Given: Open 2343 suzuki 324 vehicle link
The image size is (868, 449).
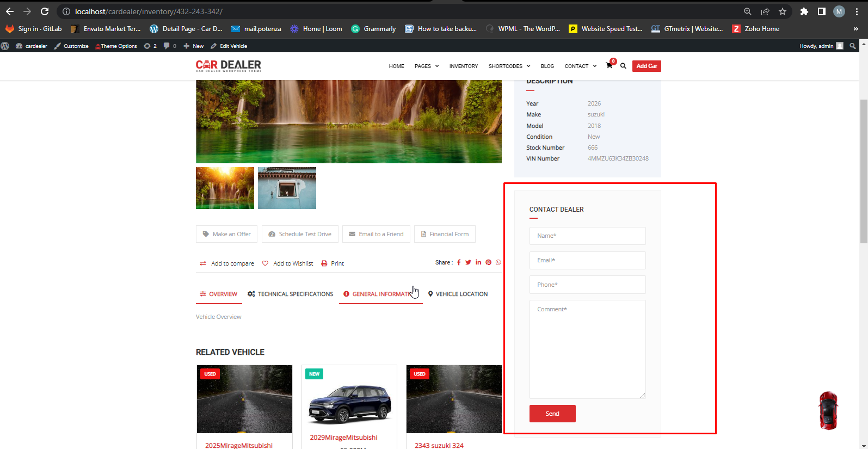Looking at the screenshot, I should tap(439, 445).
